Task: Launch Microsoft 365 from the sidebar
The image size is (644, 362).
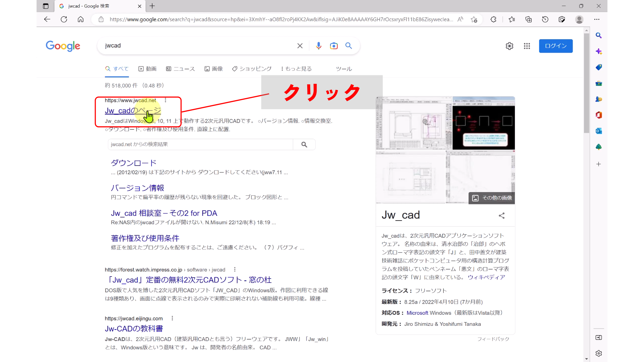Action: (x=599, y=115)
